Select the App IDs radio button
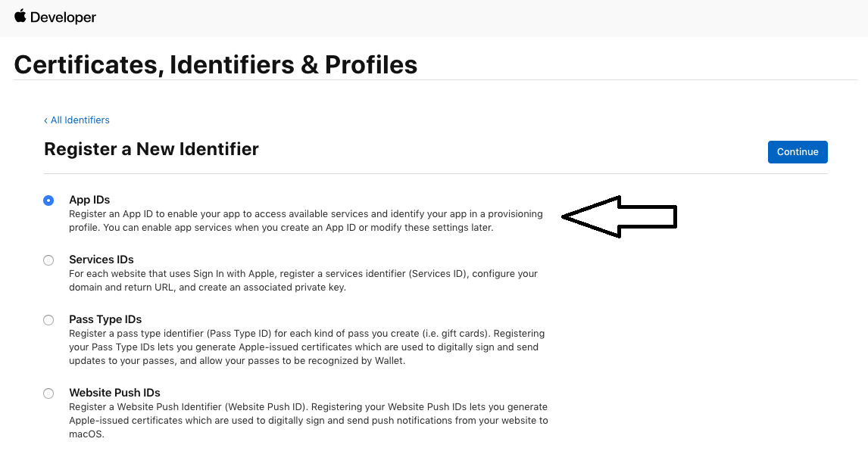Viewport: 868px width, 451px height. tap(48, 201)
